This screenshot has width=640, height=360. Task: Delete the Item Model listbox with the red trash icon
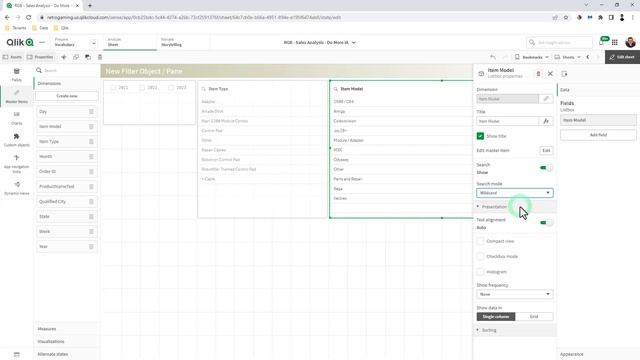538,73
